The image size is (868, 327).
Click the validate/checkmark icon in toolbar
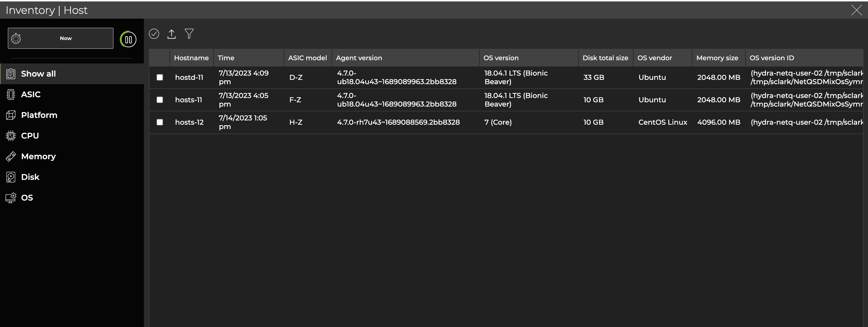click(x=154, y=34)
